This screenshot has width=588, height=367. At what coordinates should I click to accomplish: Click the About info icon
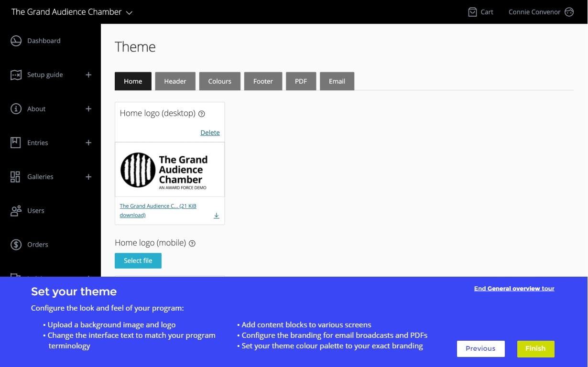coord(16,109)
